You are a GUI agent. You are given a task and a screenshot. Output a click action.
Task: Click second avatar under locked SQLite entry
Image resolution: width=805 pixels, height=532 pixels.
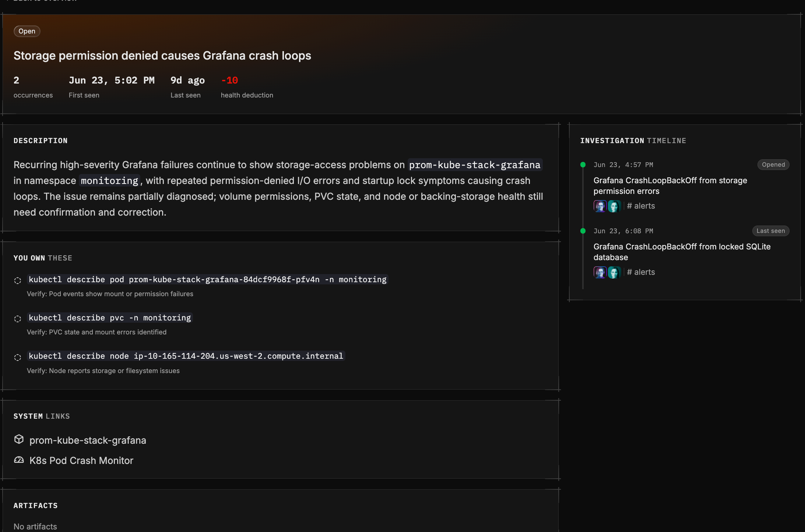click(614, 272)
